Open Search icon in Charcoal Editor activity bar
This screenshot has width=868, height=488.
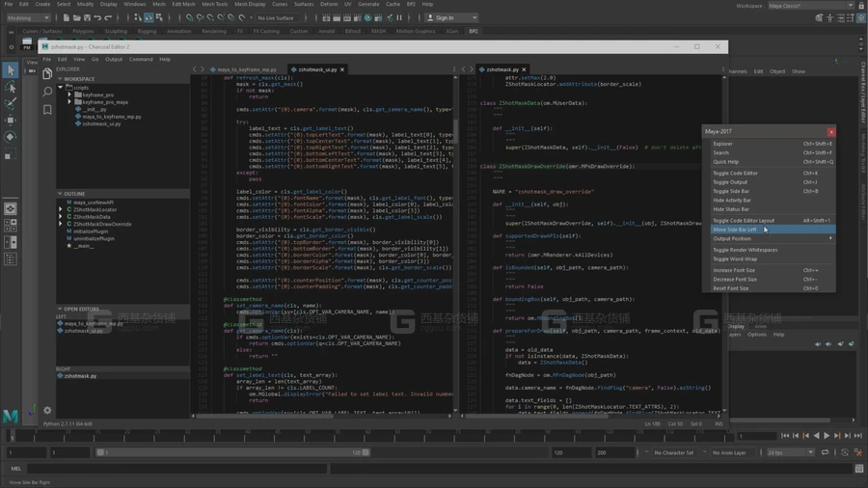47,92
